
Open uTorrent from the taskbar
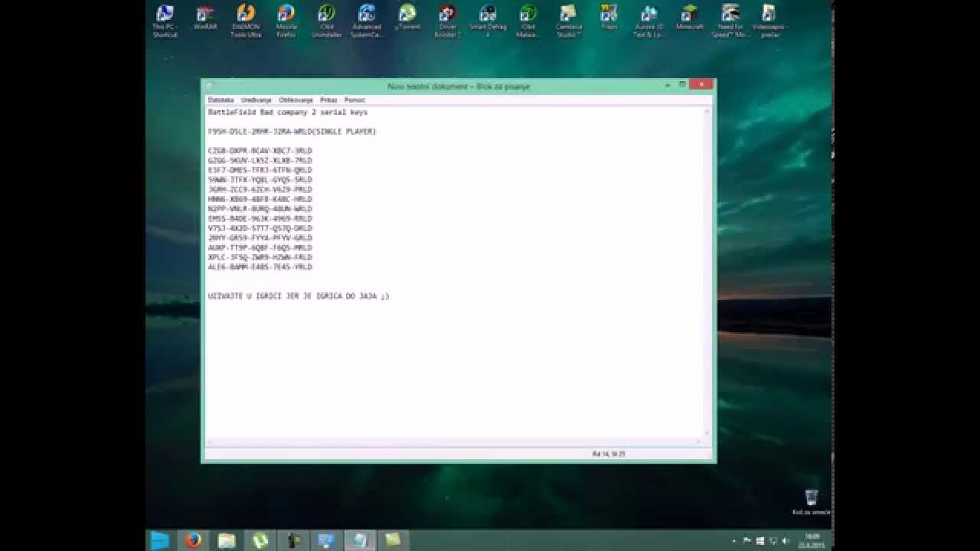point(260,540)
